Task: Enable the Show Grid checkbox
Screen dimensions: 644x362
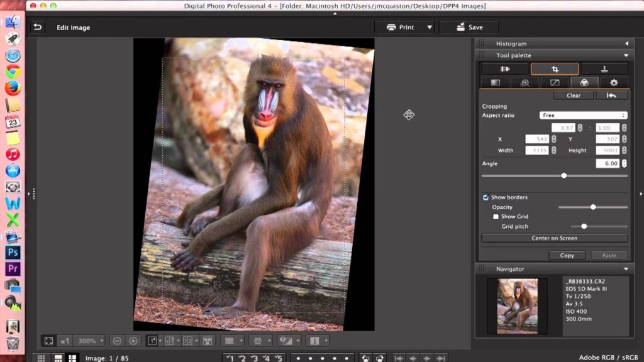Action: (x=496, y=216)
